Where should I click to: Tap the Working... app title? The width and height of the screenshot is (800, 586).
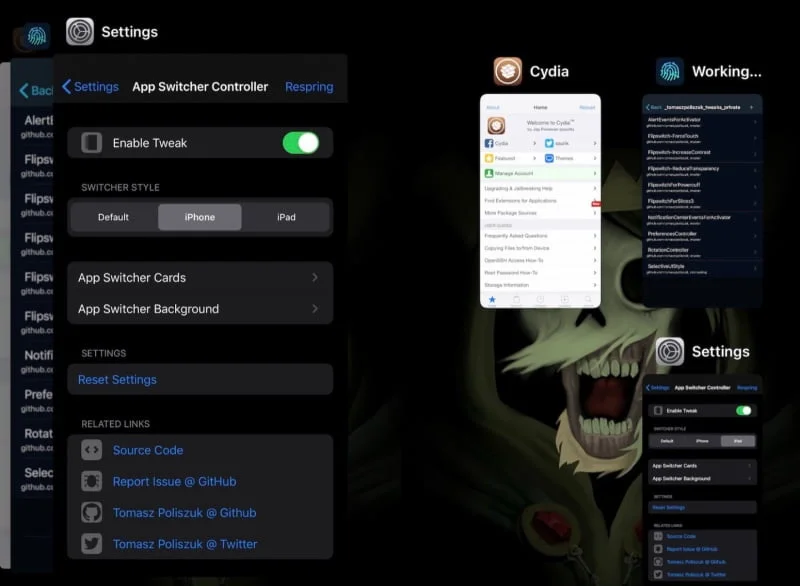tap(727, 71)
